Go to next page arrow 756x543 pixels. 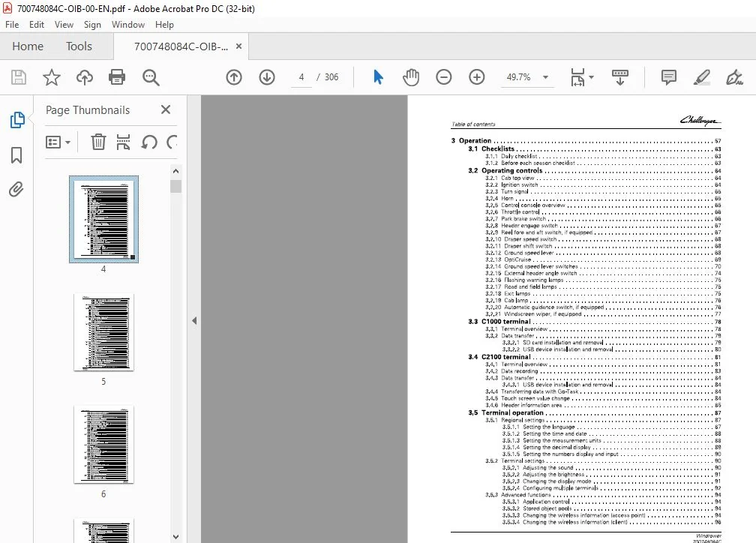click(267, 77)
